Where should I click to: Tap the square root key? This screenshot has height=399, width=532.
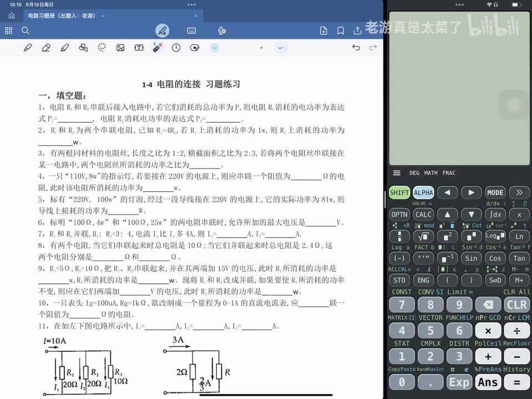[423, 237]
